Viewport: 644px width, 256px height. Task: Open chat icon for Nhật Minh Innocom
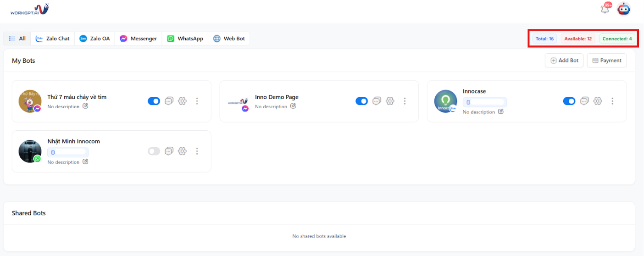[169, 151]
